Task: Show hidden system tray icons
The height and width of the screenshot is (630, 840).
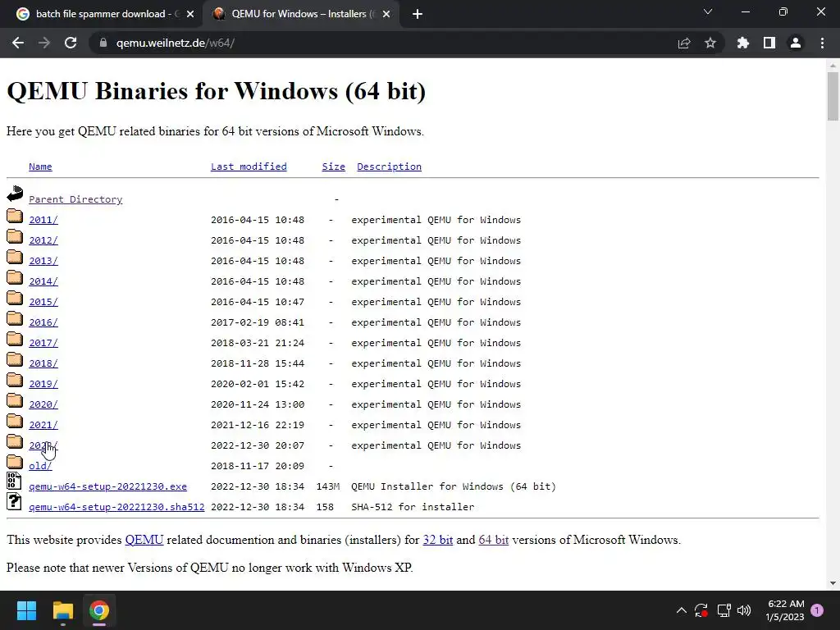Action: coord(682,610)
